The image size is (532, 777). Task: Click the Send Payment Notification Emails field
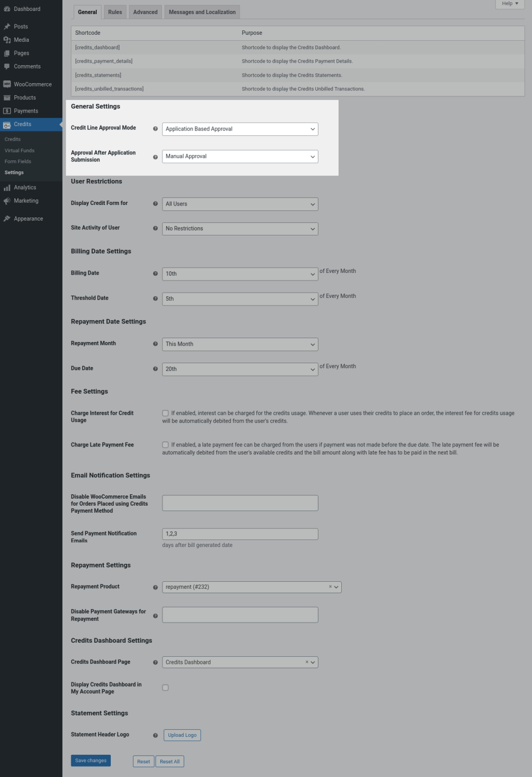tap(240, 534)
